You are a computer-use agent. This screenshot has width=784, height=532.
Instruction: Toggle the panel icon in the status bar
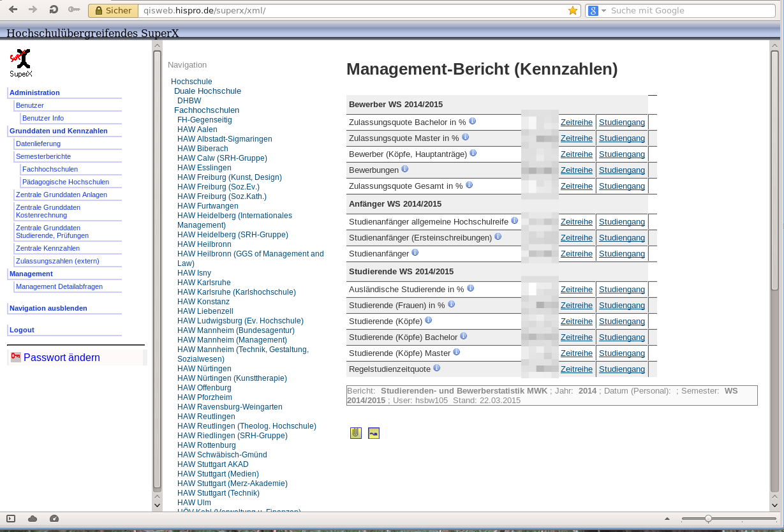click(x=11, y=519)
